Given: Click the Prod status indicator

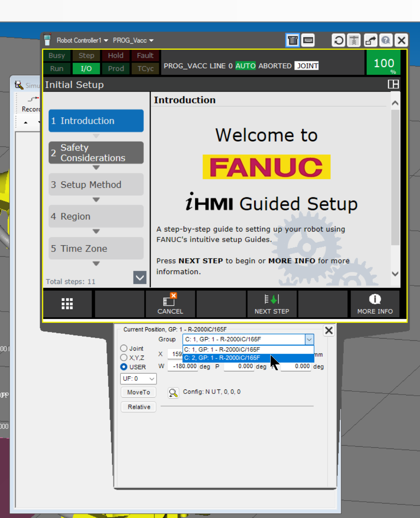Looking at the screenshot, I should click(116, 68).
